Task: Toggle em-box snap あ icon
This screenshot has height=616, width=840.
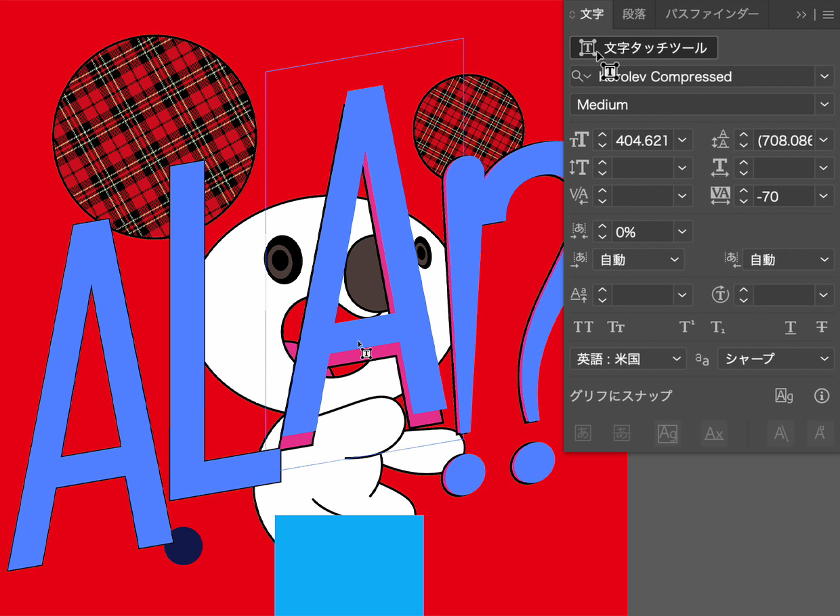Action: [583, 433]
